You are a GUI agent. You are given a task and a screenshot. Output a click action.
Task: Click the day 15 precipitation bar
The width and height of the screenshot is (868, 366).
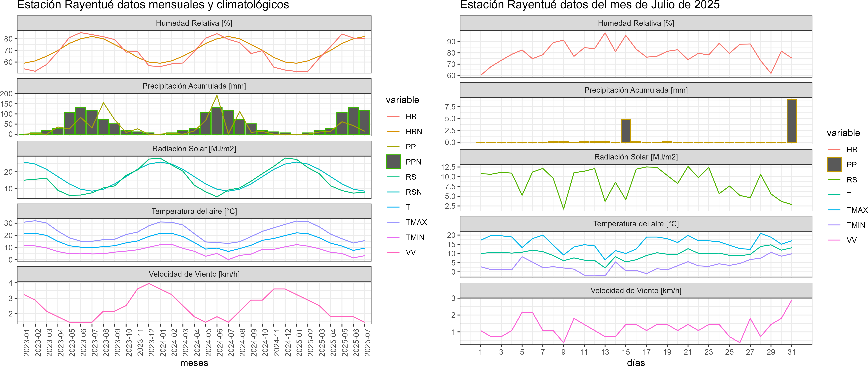point(626,131)
